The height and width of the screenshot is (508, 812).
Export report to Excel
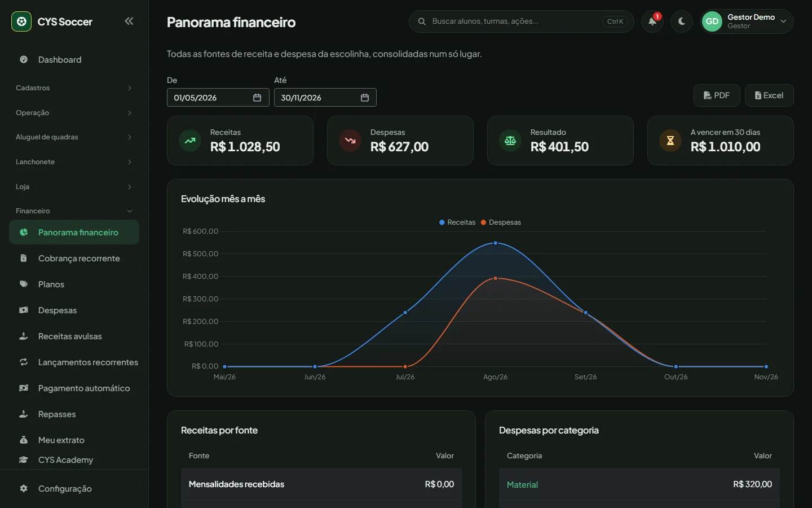[769, 95]
